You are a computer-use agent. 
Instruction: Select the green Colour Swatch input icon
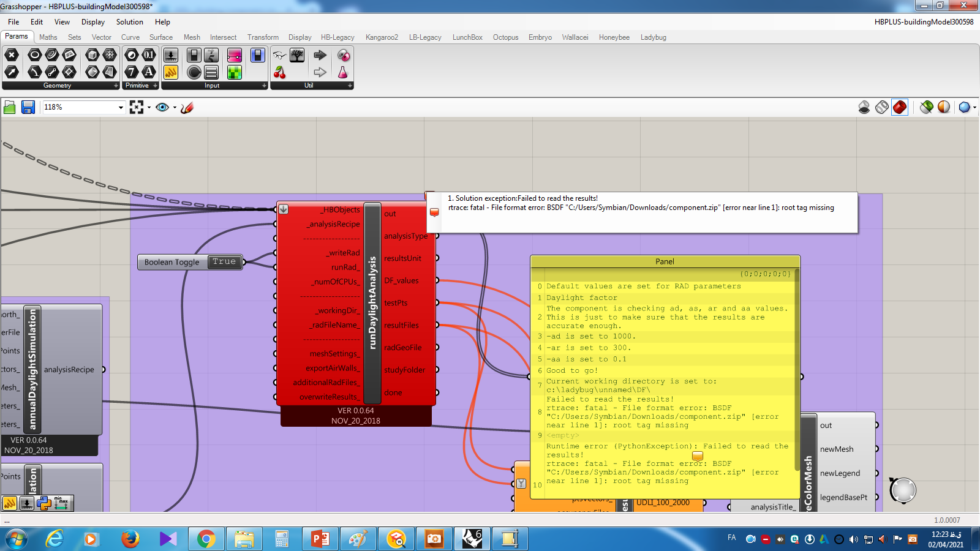pos(235,72)
